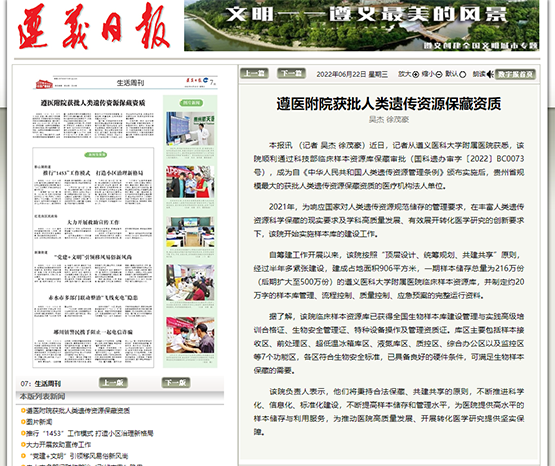This screenshot has width=555, height=466.
Task: Open link "党建+文明"引领移风易俗新风尚
Action: coord(78,456)
